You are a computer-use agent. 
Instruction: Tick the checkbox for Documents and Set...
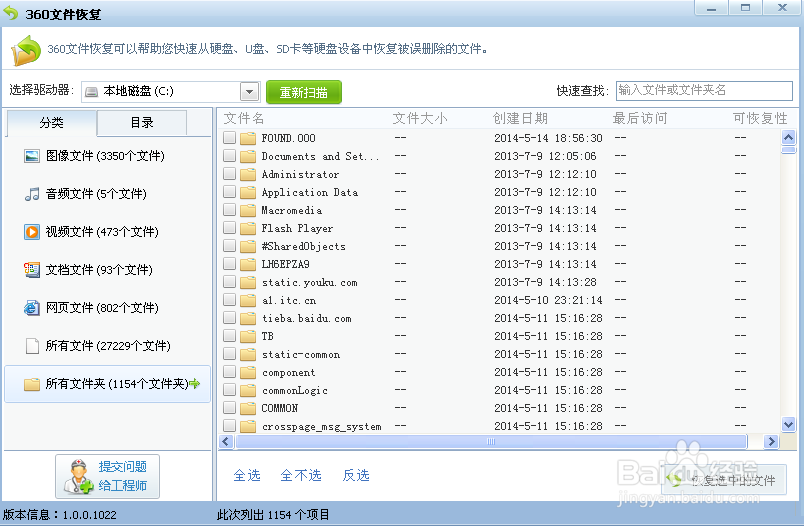coord(229,156)
